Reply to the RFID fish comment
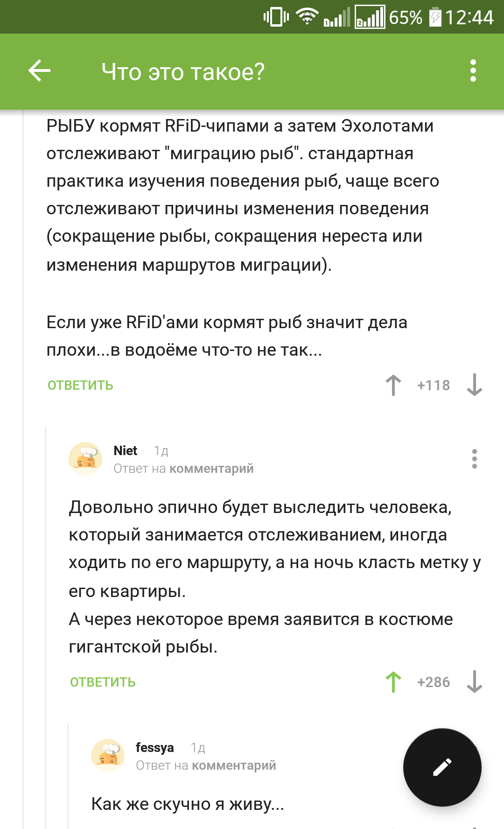 point(80,385)
